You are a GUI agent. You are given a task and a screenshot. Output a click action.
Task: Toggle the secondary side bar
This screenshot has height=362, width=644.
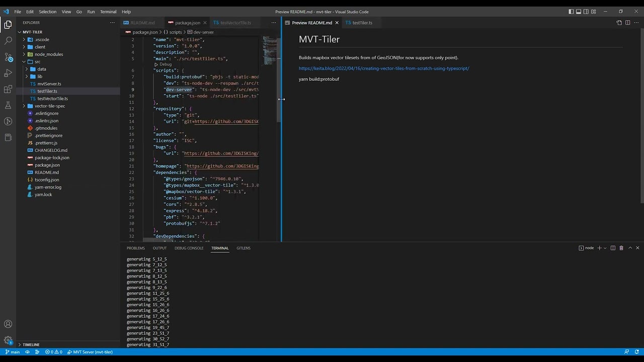pos(586,12)
